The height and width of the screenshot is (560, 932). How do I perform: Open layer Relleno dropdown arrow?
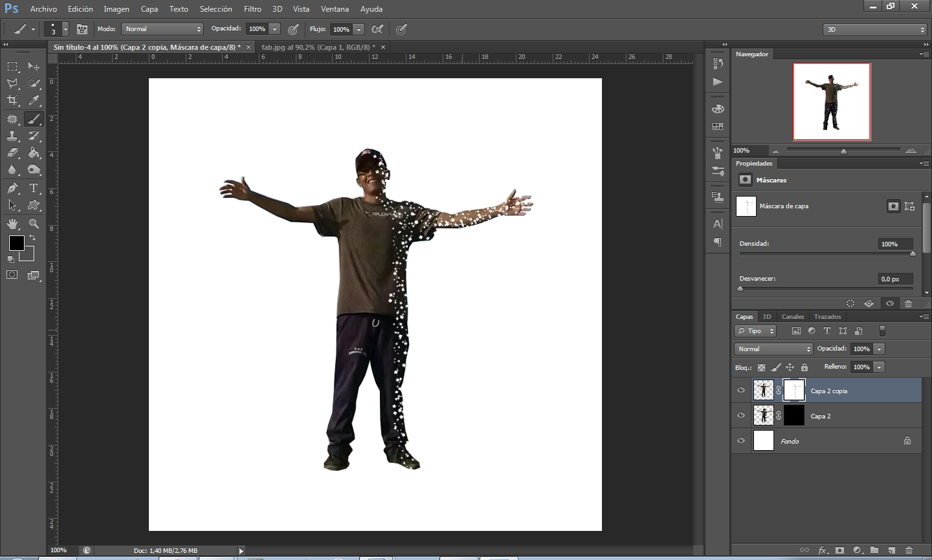coord(879,367)
